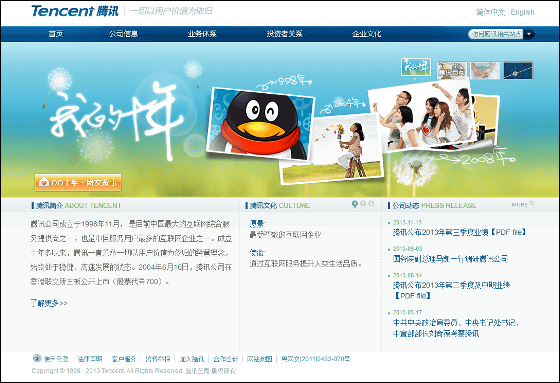Select the green pin icon beside CULTURE

(x=355, y=204)
